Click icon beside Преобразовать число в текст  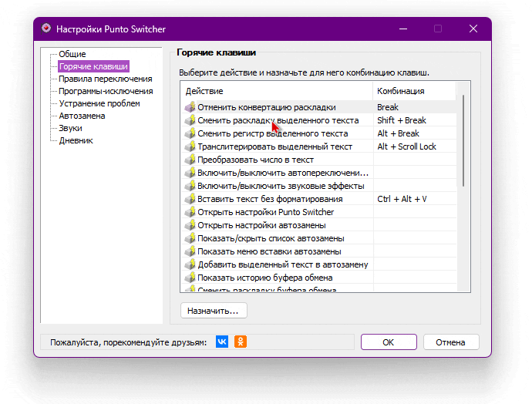click(190, 160)
